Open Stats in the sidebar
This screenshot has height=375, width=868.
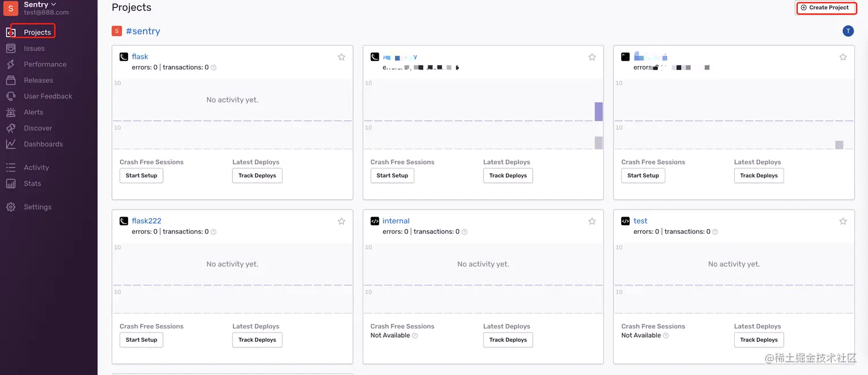(x=32, y=184)
